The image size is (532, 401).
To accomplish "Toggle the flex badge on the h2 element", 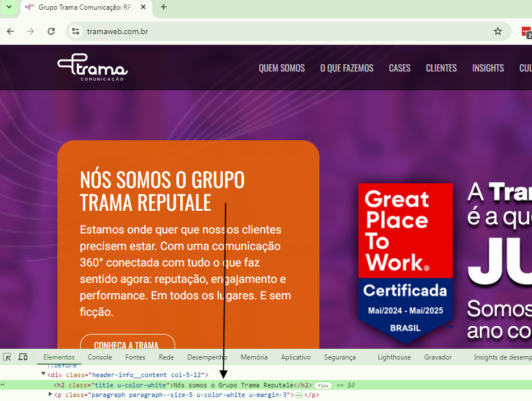I will 323,386.
